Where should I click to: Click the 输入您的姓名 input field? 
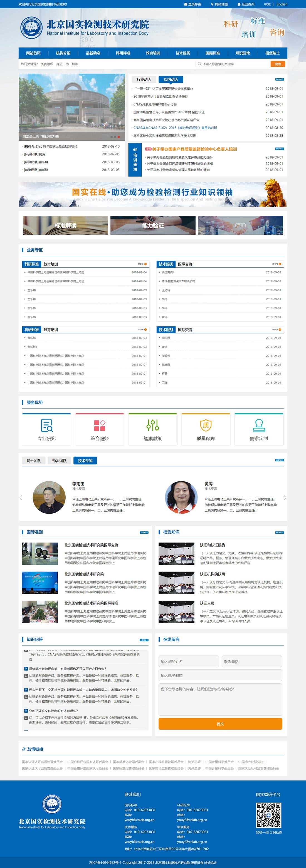tap(189, 661)
